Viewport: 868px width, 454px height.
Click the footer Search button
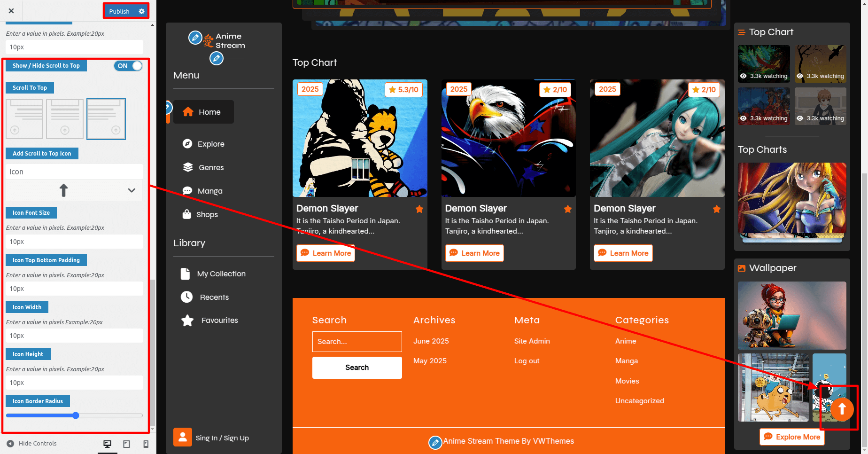357,368
